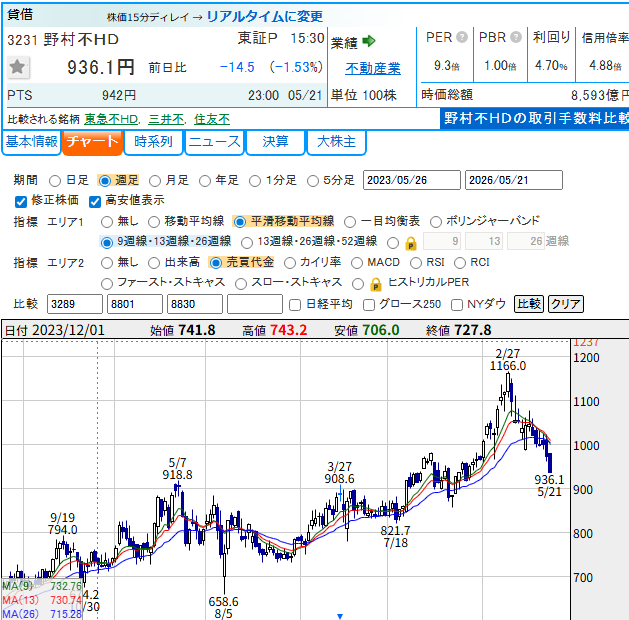Open the 大株主 tab
The image size is (629, 620).
point(337,142)
